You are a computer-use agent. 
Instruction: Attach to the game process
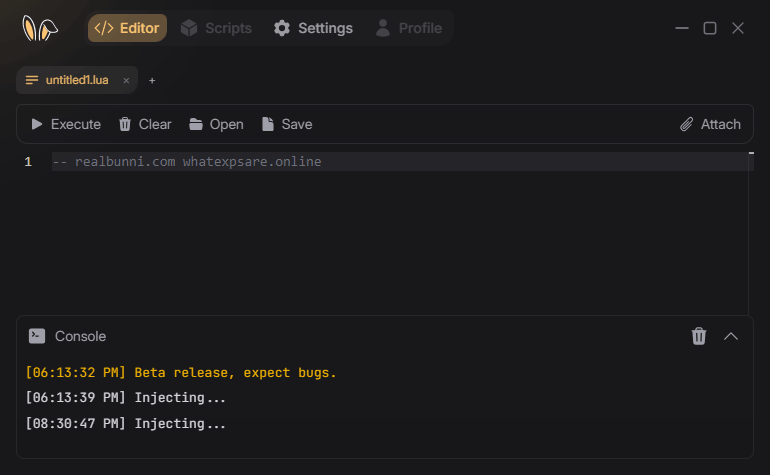[710, 124]
